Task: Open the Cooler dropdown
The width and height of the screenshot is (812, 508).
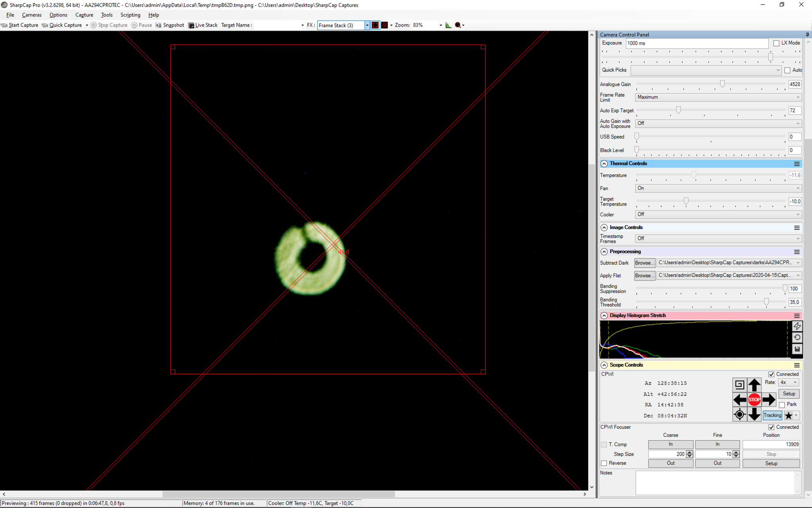Action: coord(718,214)
